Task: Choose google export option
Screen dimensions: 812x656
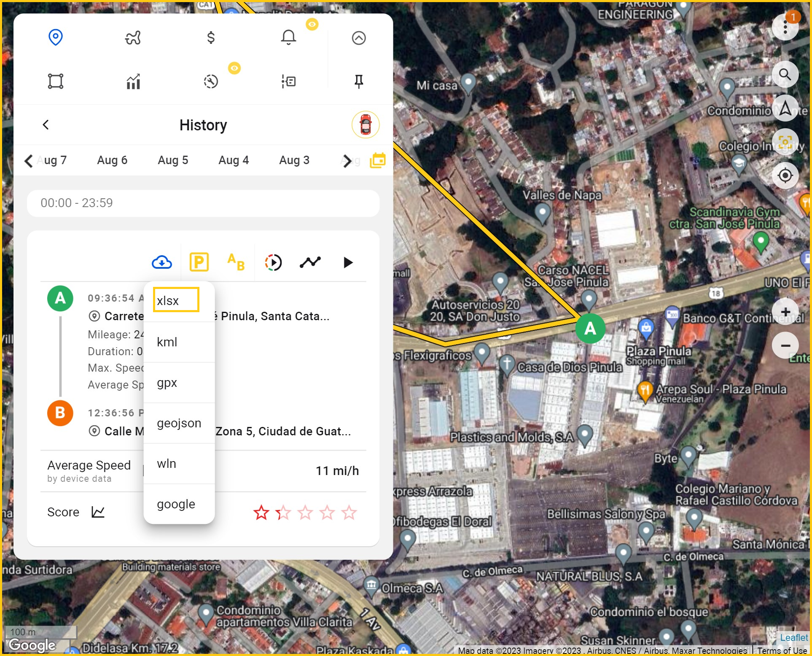Action: point(179,504)
